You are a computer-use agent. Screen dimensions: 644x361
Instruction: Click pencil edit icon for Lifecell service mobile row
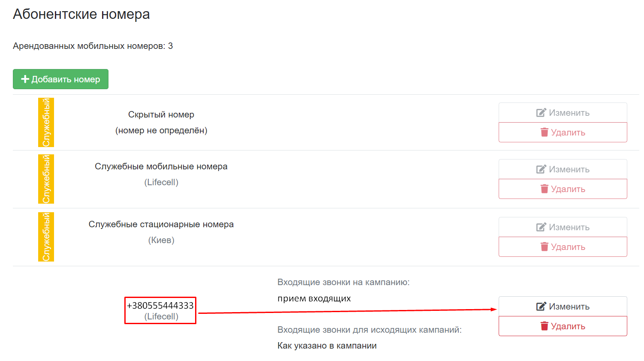(541, 169)
